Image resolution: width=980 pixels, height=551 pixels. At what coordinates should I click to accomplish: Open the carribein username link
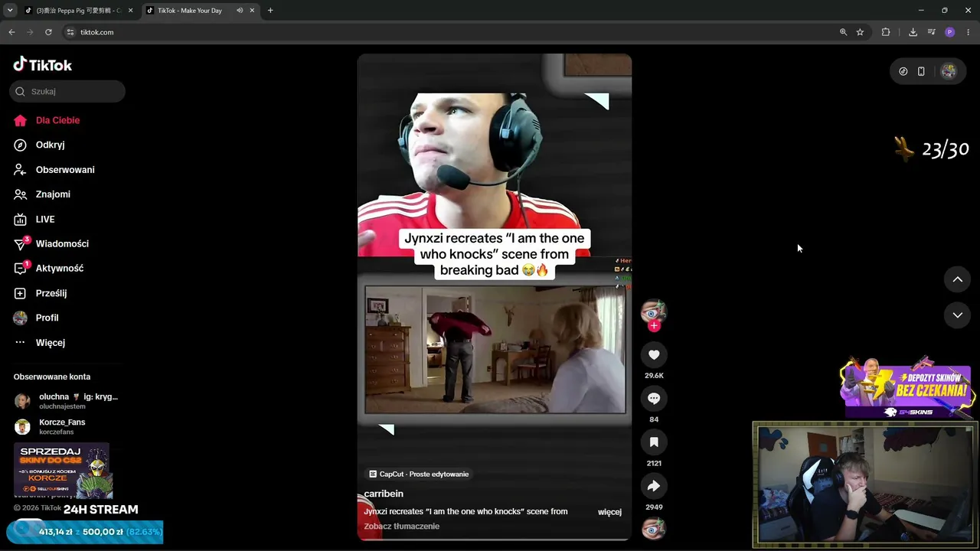[384, 494]
